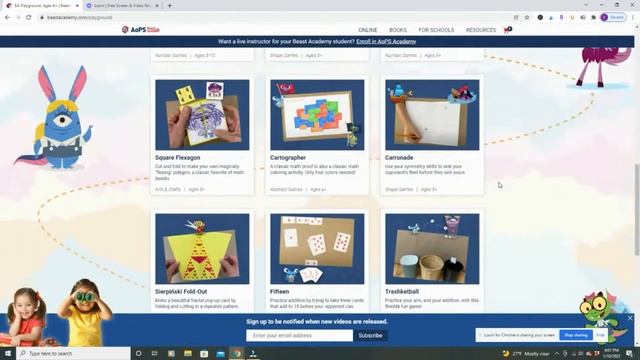The height and width of the screenshot is (360, 640).
Task: Click in the email address field
Action: tap(300, 336)
